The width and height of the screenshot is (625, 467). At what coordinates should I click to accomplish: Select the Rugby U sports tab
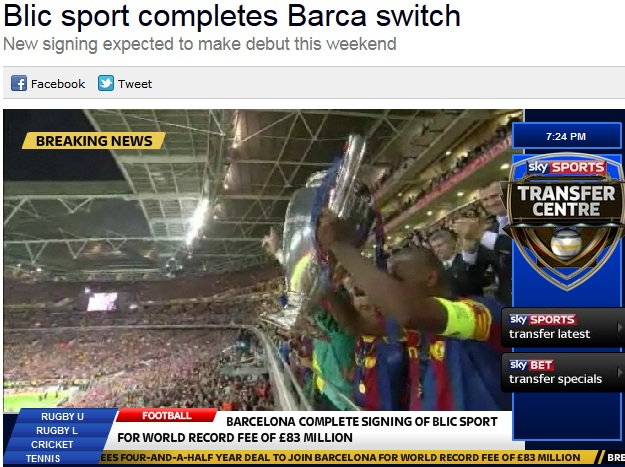pos(62,416)
